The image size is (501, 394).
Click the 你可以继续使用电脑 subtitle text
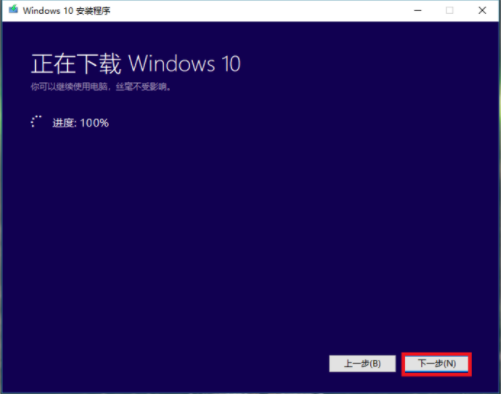(x=101, y=87)
